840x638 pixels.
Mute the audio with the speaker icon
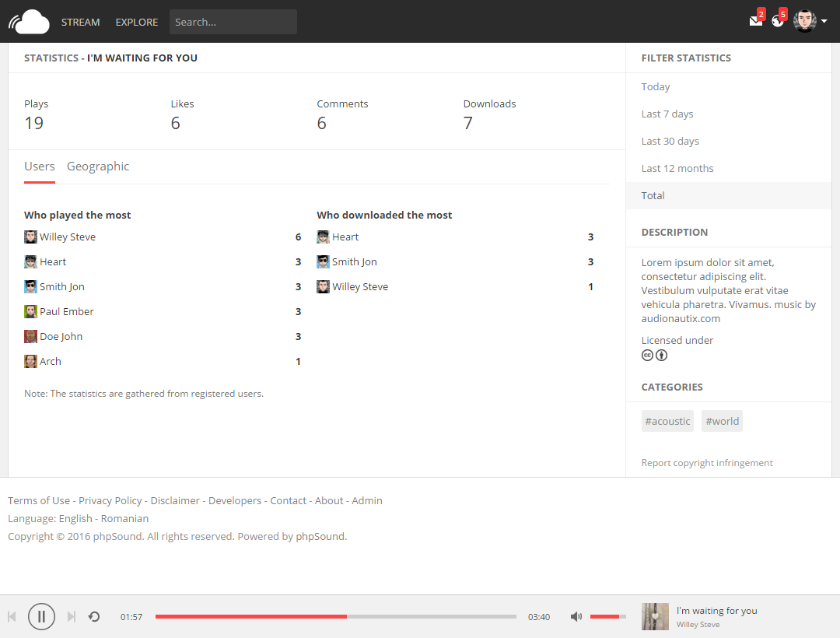576,616
